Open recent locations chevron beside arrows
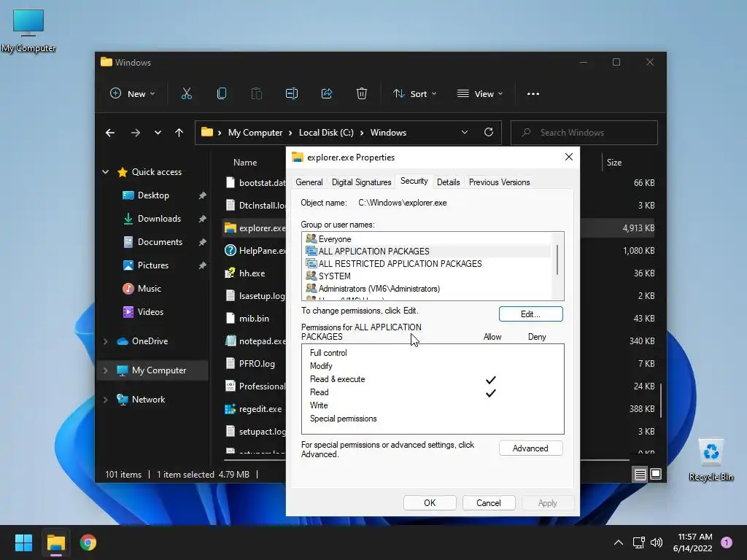 point(158,133)
